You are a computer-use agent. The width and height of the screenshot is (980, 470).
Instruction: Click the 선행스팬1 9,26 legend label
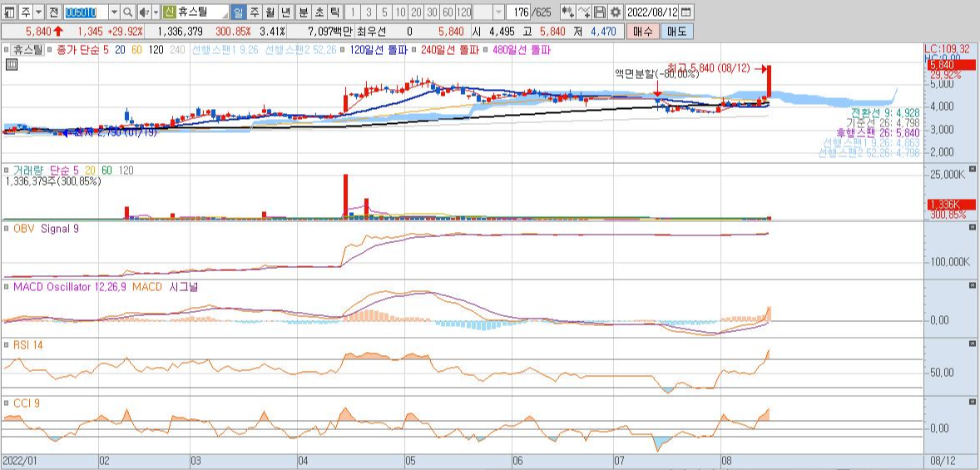point(225,49)
